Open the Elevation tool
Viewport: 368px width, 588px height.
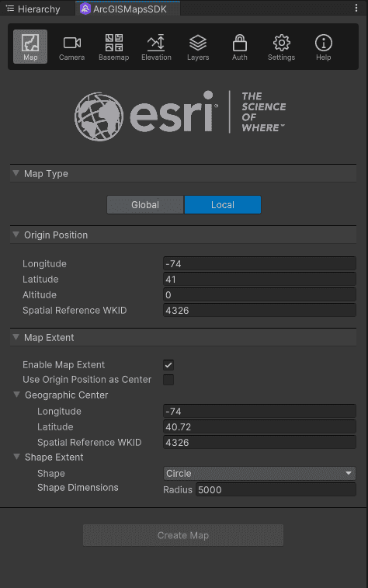(156, 47)
